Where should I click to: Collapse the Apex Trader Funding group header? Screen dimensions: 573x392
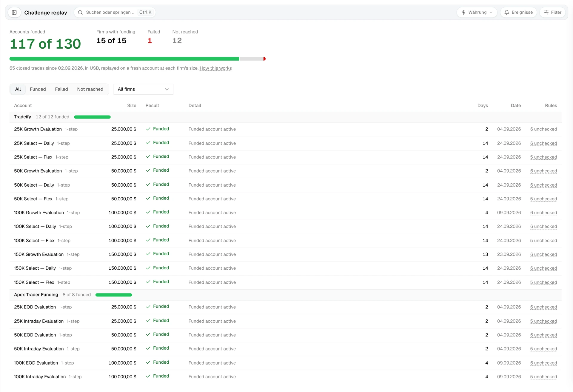click(286, 295)
